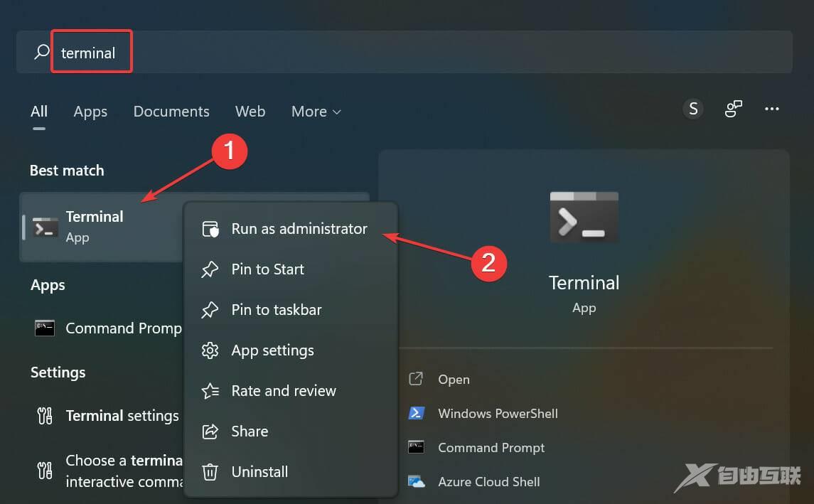Click the trash icon beside Uninstall
Viewport: 814px width, 504px height.
click(x=210, y=472)
